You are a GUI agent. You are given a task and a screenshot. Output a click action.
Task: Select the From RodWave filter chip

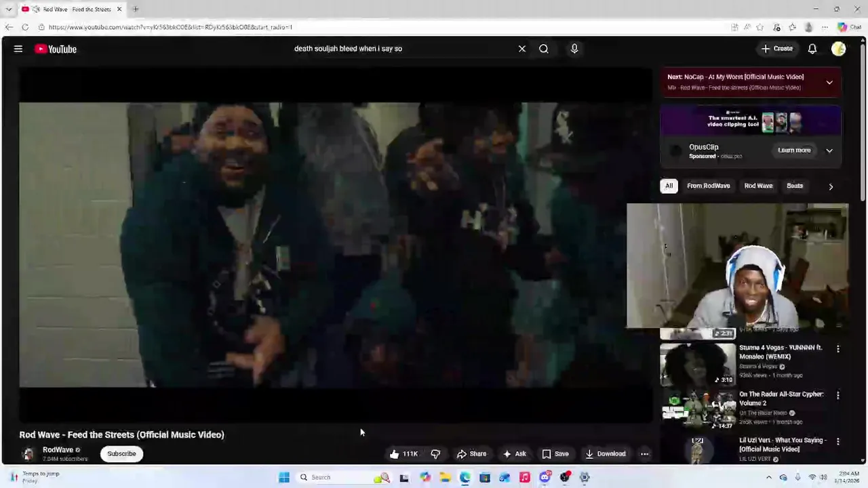[x=709, y=186]
